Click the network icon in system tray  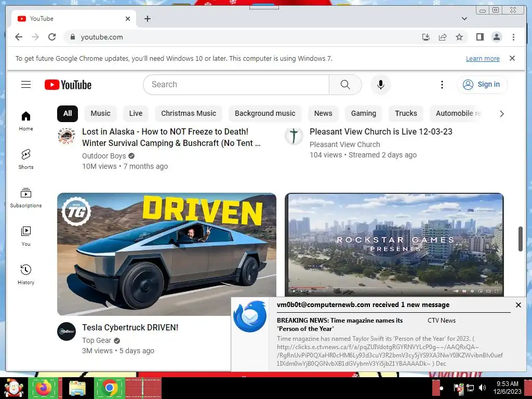click(x=470, y=388)
